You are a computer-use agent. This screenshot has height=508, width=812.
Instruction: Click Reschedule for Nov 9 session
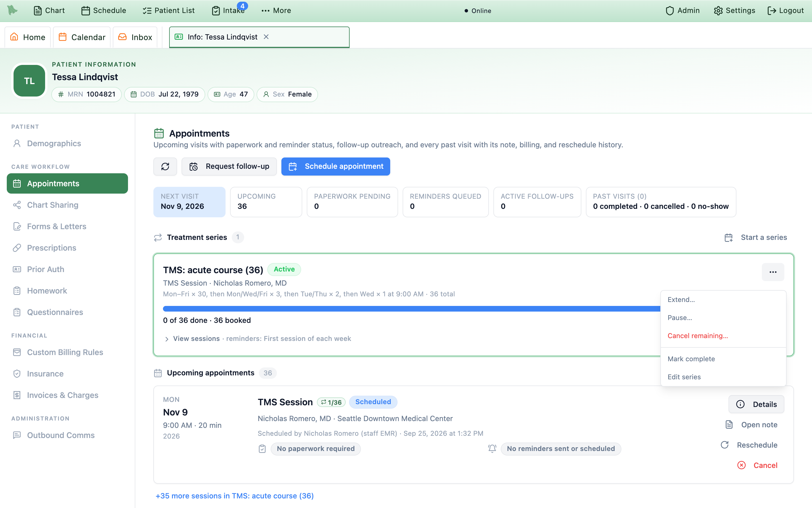(749, 445)
